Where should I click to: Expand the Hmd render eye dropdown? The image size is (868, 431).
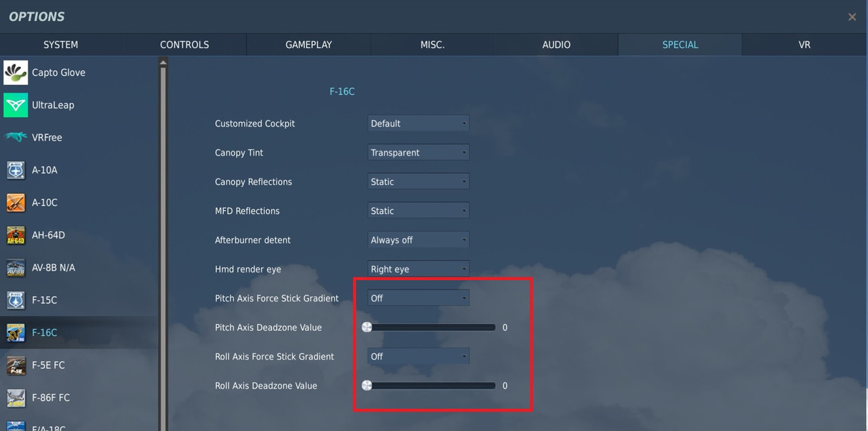[418, 269]
